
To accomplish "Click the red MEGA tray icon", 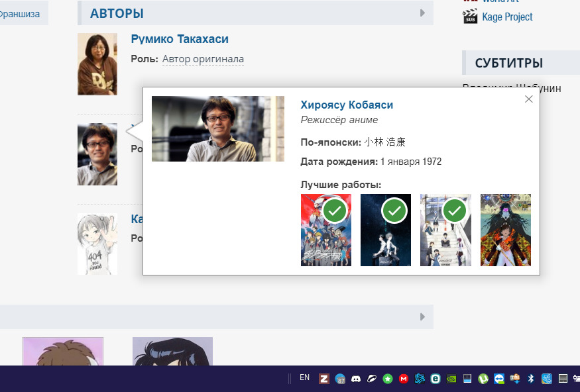I will click(403, 379).
